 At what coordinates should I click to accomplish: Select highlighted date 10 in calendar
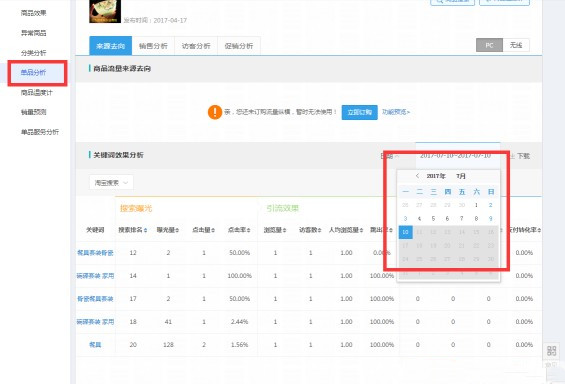point(405,232)
